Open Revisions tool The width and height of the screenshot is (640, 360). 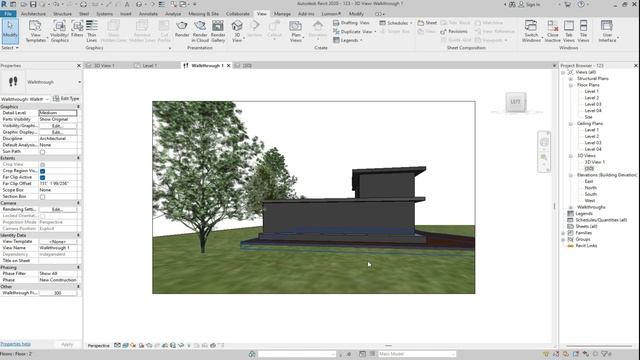454,31
